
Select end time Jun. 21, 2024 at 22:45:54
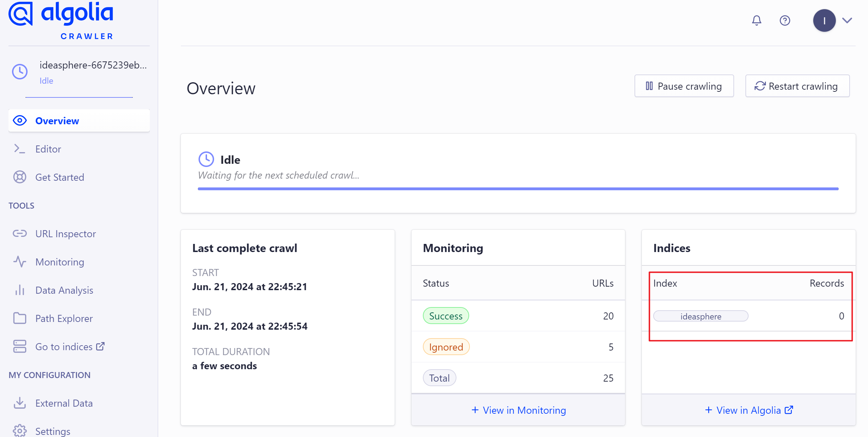[250, 326]
